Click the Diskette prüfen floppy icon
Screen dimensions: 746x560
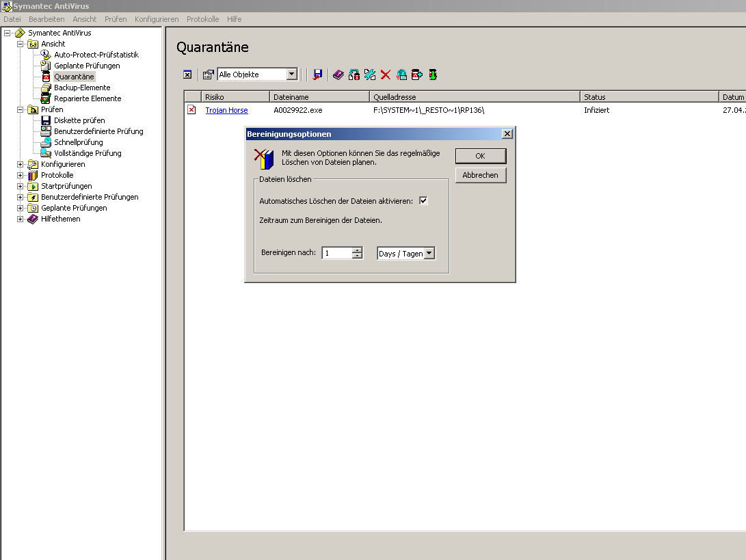46,120
